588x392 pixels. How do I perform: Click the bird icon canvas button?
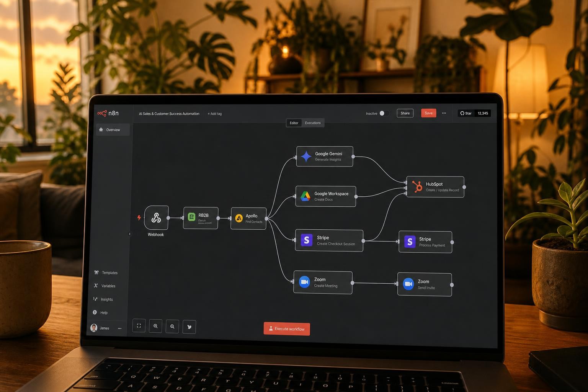tap(189, 327)
